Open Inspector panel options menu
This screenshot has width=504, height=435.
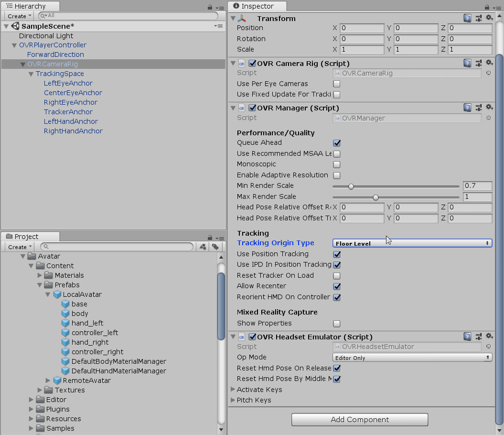497,8
